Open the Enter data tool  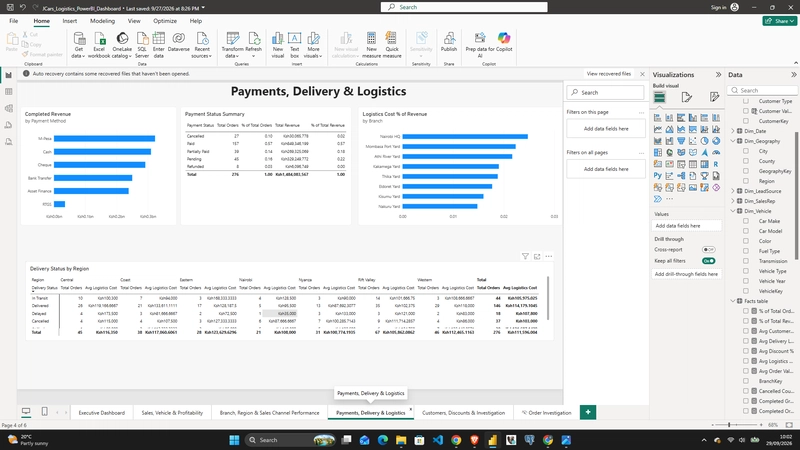tap(159, 45)
